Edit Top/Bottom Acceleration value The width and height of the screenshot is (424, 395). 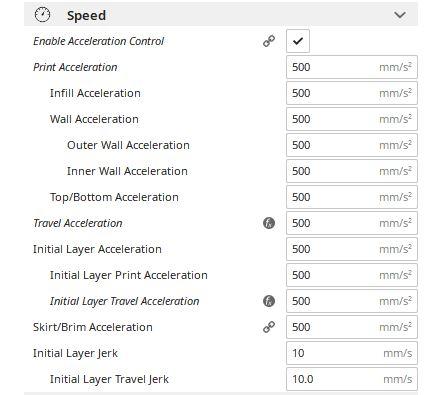tap(352, 197)
